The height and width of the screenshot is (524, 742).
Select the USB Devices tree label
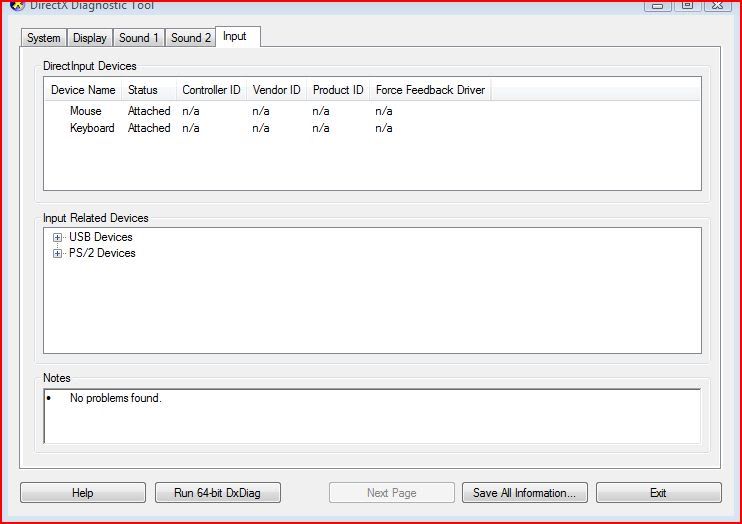pos(101,238)
